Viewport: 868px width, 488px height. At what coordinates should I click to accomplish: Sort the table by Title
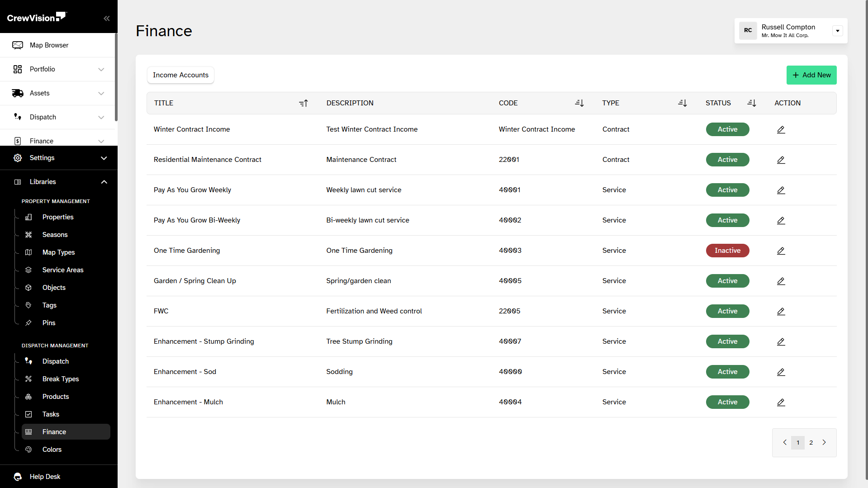coord(304,103)
